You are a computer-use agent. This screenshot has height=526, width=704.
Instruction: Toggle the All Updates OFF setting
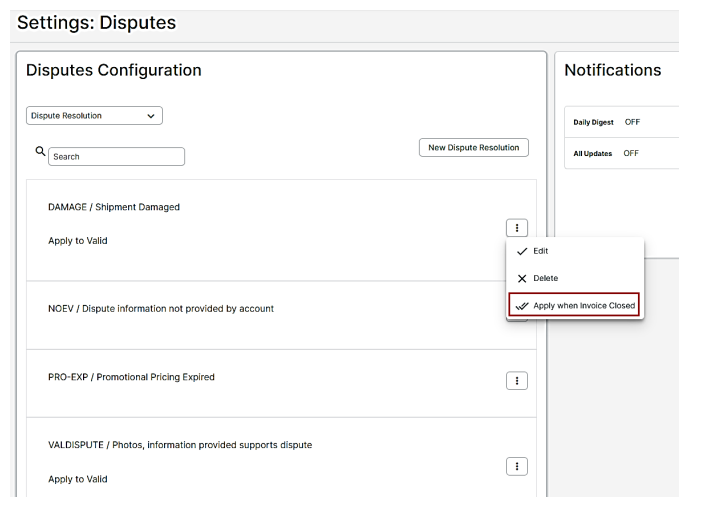click(631, 153)
